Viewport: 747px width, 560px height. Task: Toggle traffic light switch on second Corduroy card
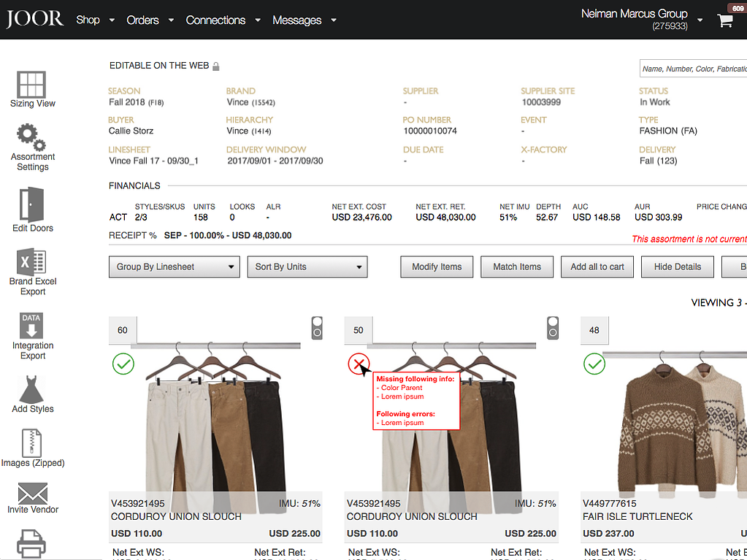553,328
